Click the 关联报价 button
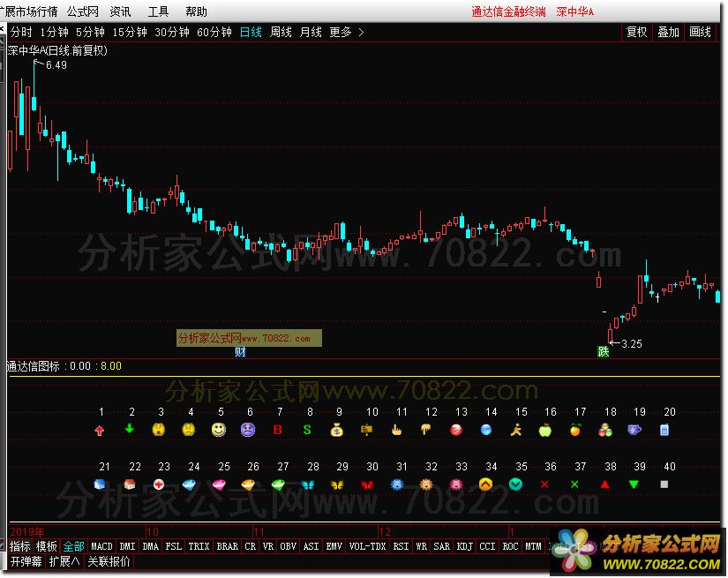Screen dimensions: 728x578 [109, 561]
